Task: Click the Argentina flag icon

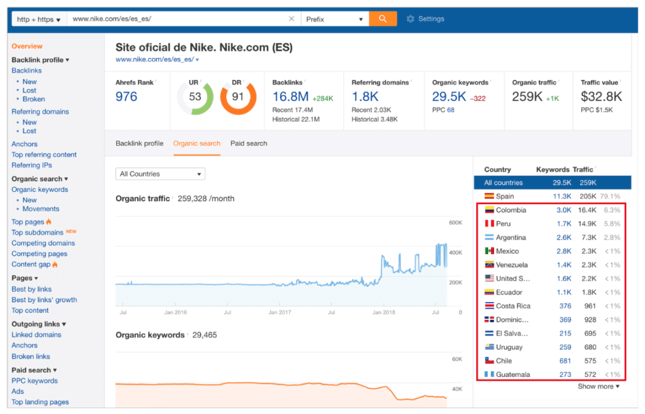Action: click(x=489, y=237)
